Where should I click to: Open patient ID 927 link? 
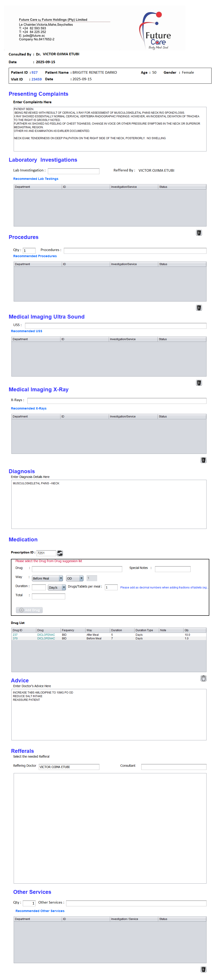click(35, 72)
